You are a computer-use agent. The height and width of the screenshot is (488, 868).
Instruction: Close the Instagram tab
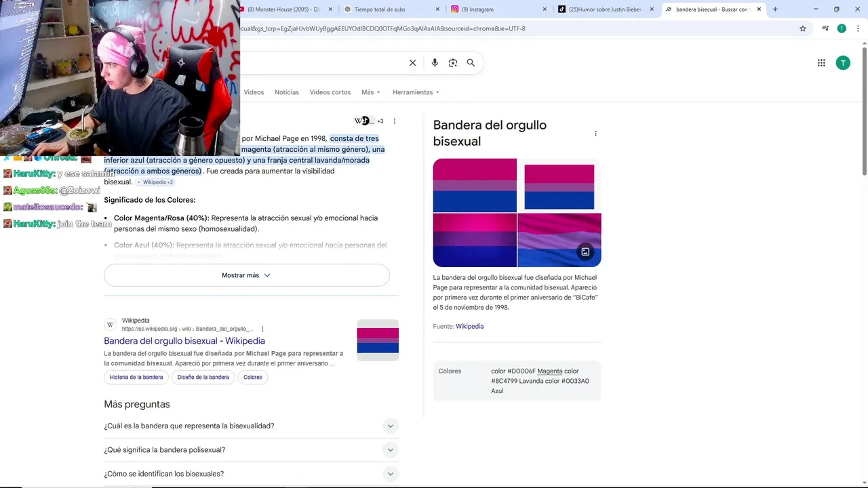coord(545,9)
